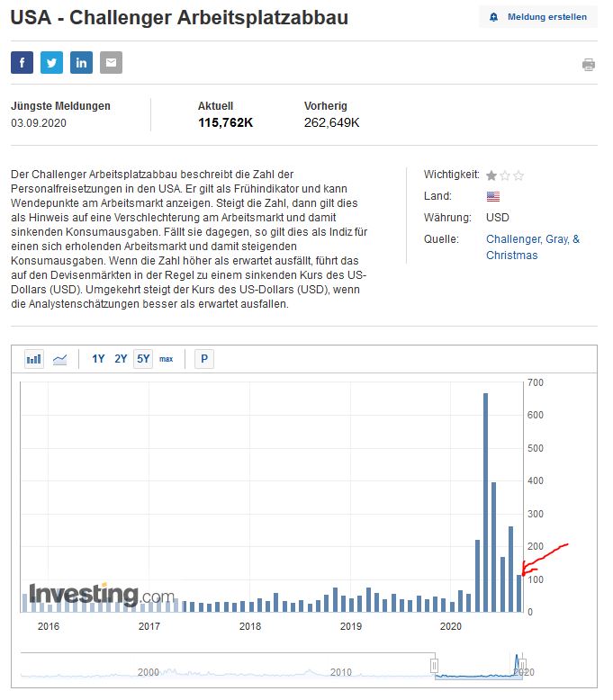Toggle the P chart option
The image size is (613, 700).
(x=204, y=359)
